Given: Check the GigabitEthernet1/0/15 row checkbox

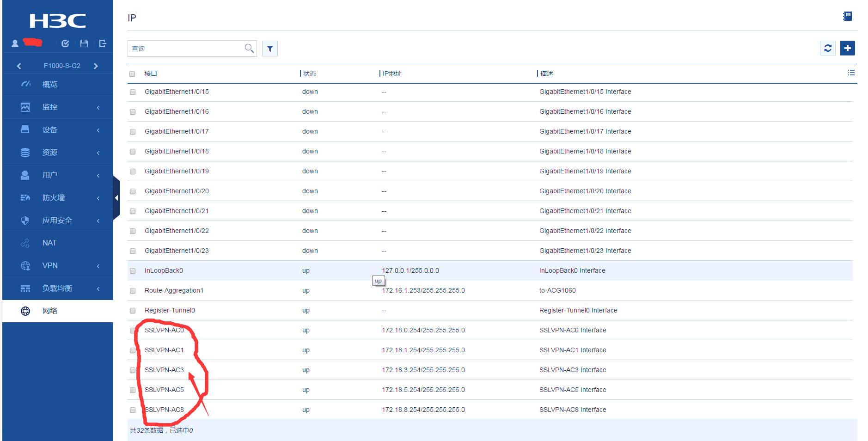Looking at the screenshot, I should point(133,92).
